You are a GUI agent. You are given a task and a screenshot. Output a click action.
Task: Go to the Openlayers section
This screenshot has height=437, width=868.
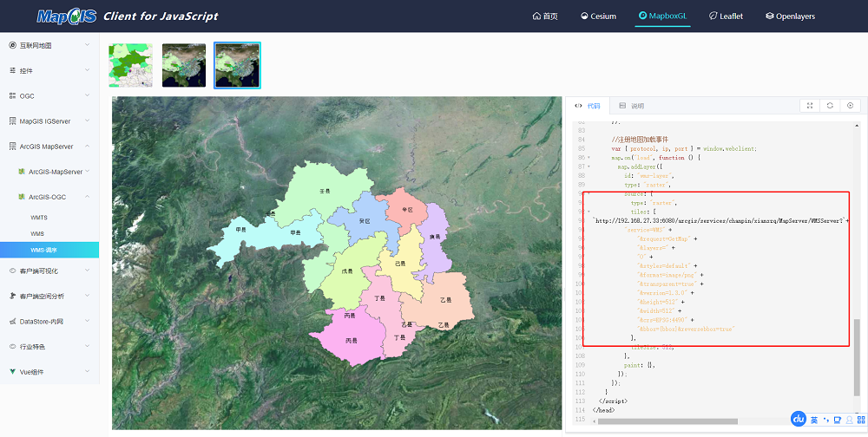coord(790,16)
